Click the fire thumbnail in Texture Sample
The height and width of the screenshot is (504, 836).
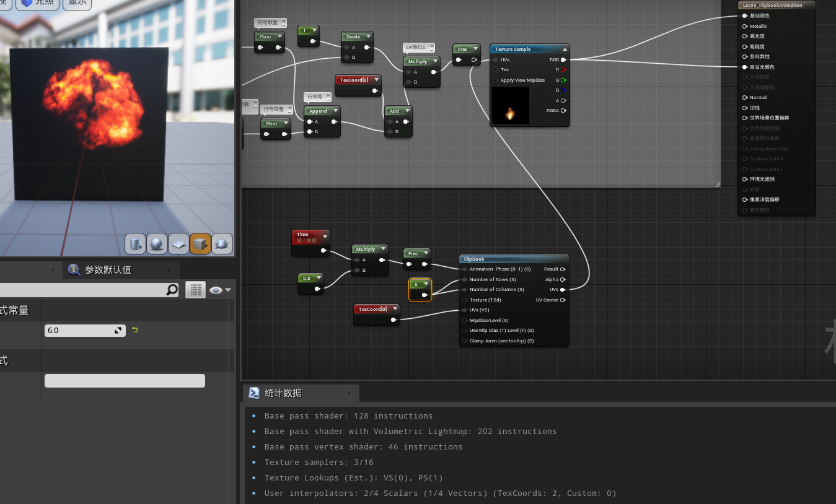511,105
